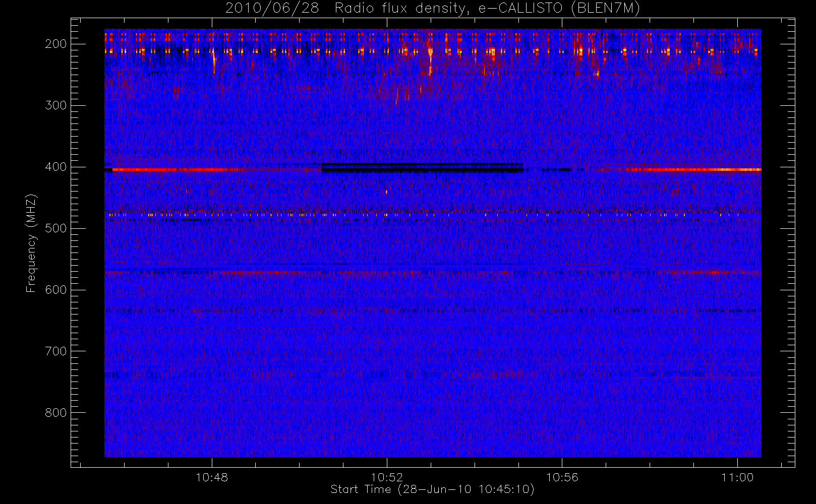The height and width of the screenshot is (504, 816).
Task: Click the 11:00 time tick label
Action: [737, 477]
